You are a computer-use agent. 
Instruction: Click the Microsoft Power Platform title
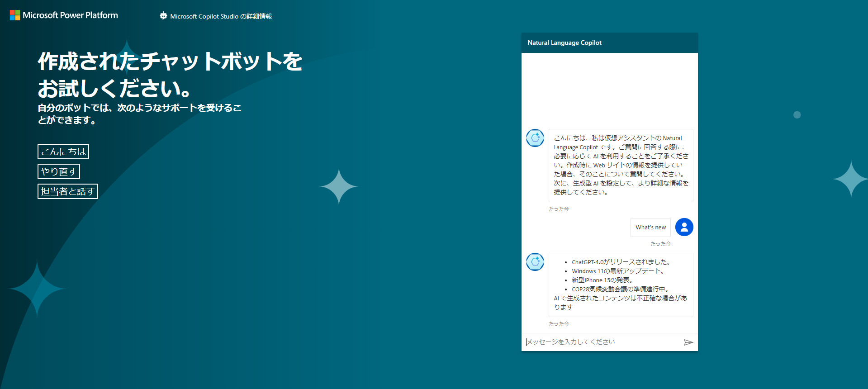[70, 15]
